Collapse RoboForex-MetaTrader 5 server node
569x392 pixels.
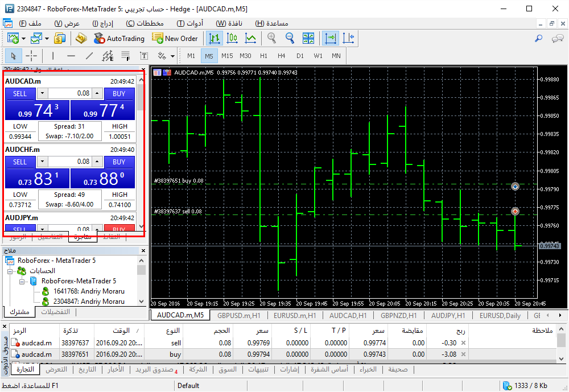point(22,281)
